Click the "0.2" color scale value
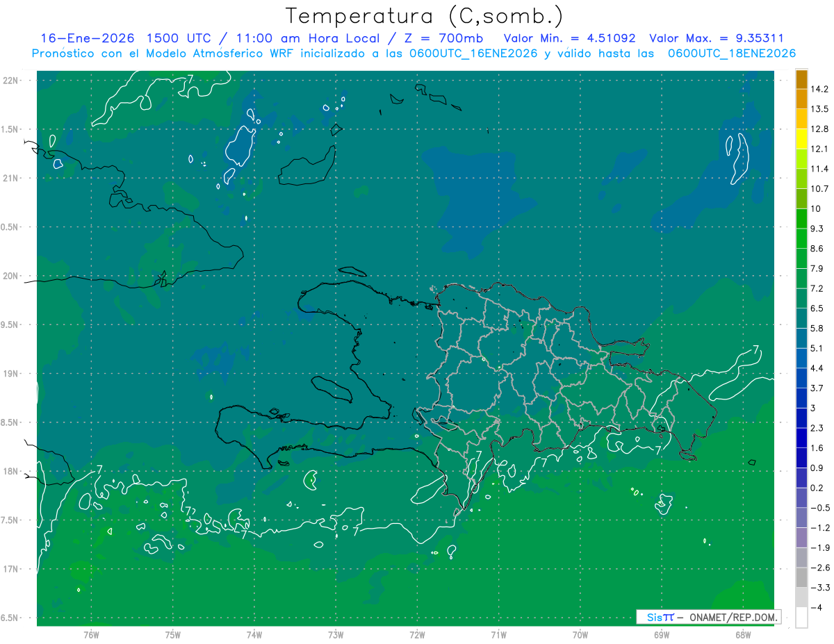 [817, 488]
